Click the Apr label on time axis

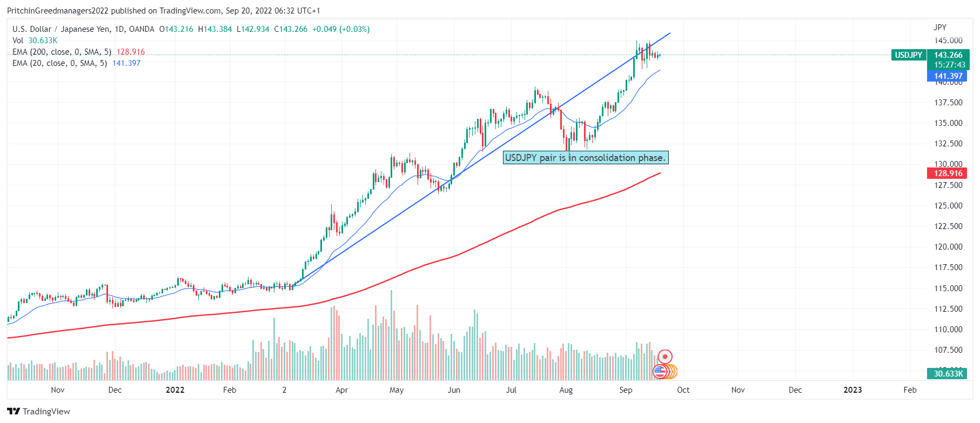click(341, 390)
